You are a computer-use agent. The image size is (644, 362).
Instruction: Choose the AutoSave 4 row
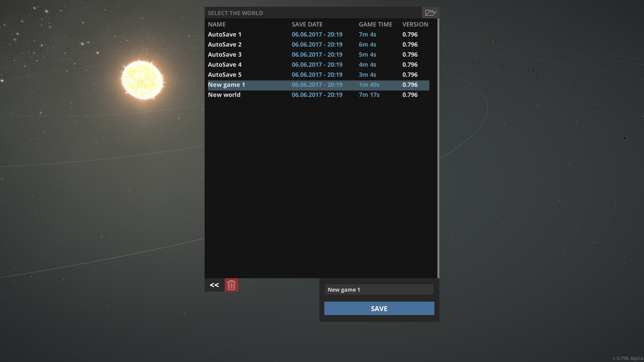(224, 65)
